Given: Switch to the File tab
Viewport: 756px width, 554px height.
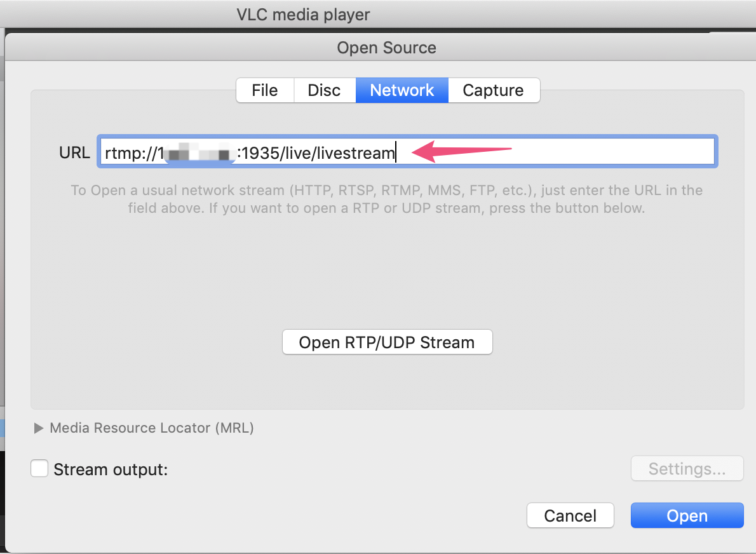Looking at the screenshot, I should [265, 90].
